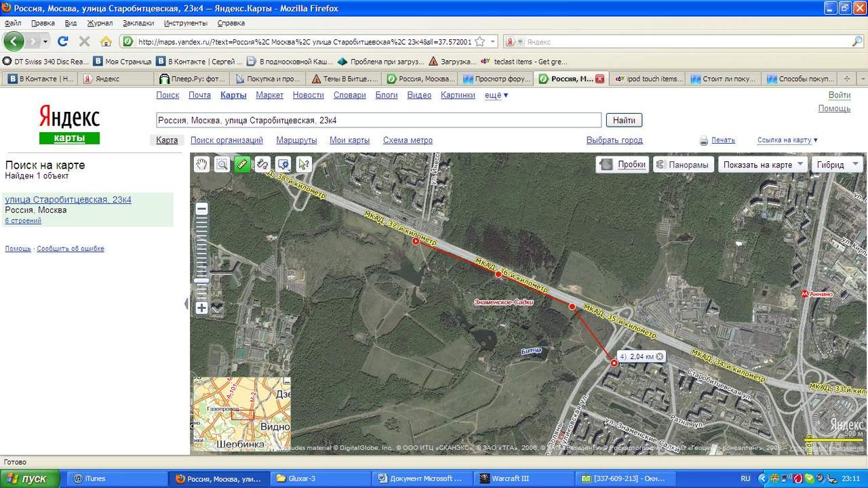This screenshot has width=868, height=488.
Task: Open the Закладки menu
Action: tap(138, 23)
